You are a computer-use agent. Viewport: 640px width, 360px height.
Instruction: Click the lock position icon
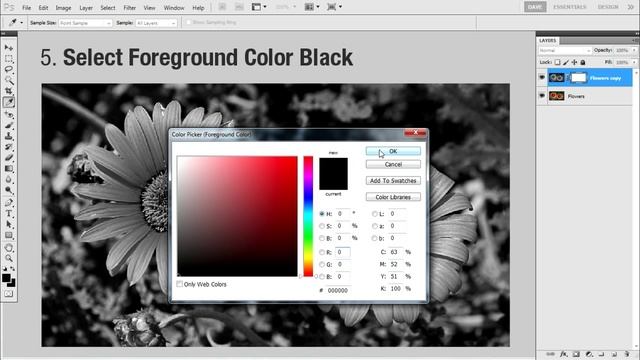coord(574,62)
